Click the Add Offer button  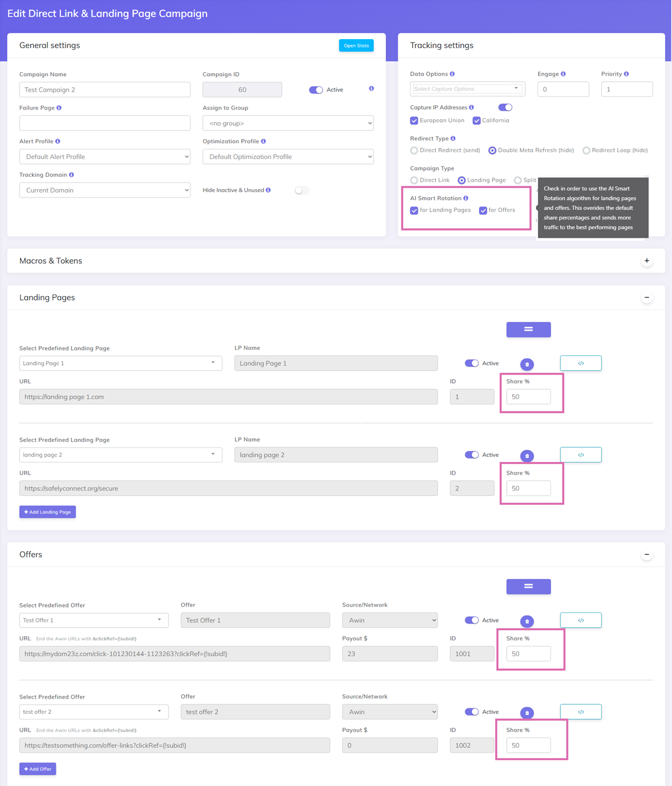38,769
